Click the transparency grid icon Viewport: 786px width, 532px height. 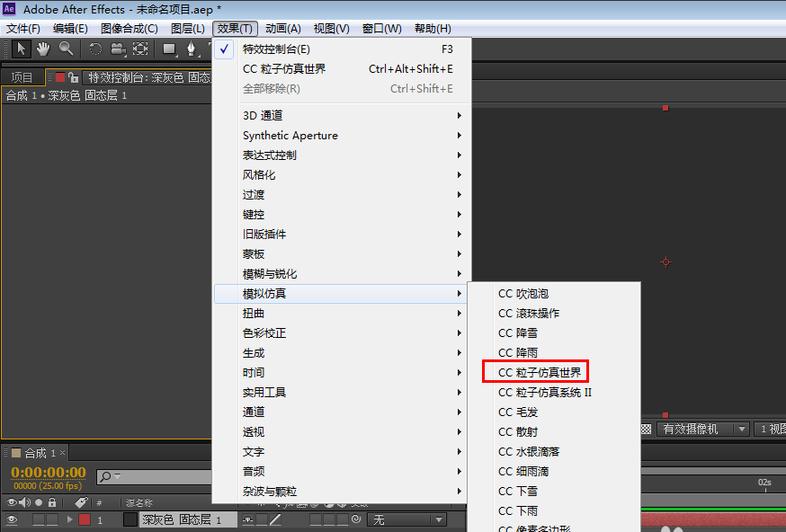(647, 429)
